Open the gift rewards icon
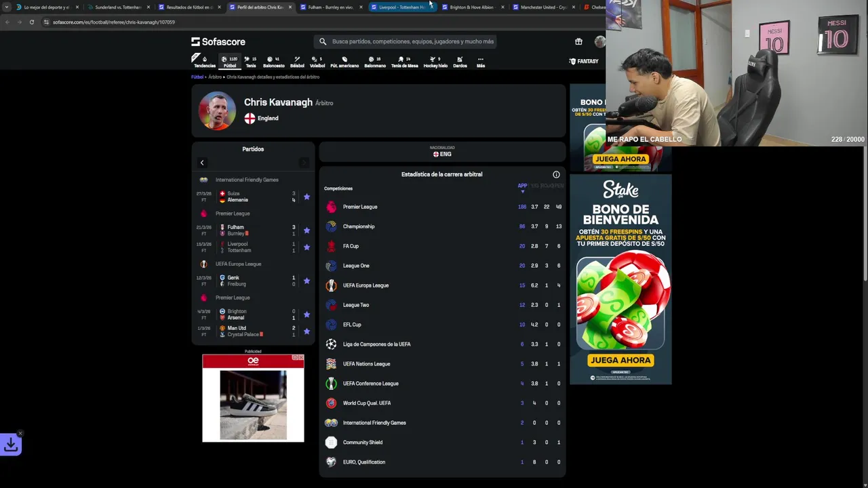868x488 pixels. (578, 41)
